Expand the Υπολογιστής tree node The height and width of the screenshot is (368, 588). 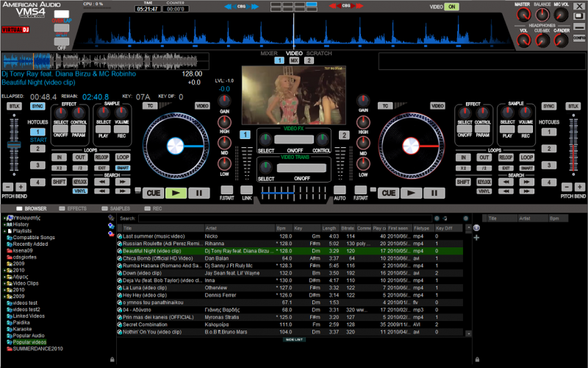pos(4,218)
